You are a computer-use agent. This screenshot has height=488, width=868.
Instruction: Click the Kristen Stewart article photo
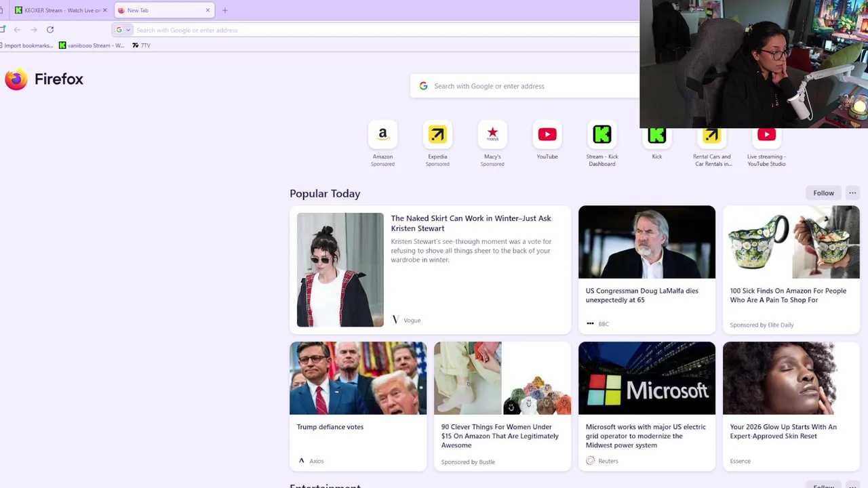tap(340, 270)
